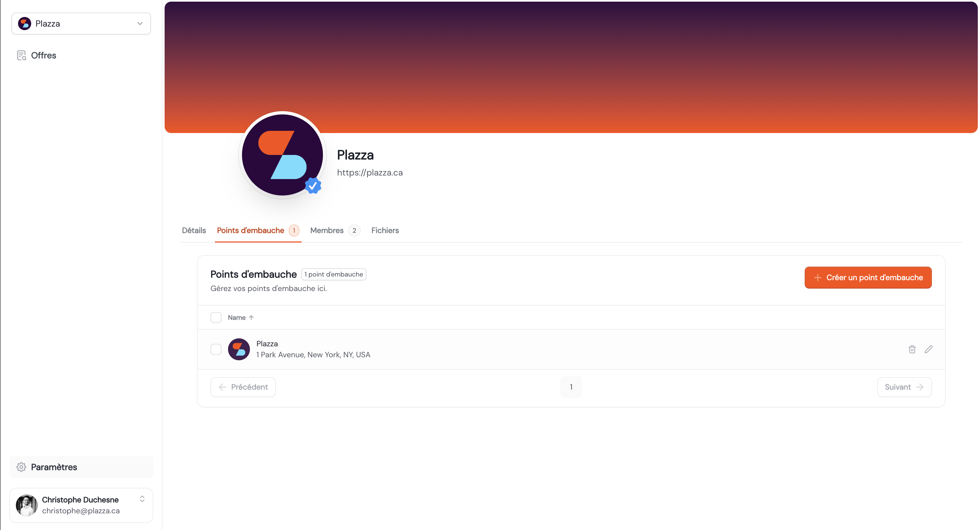Open Offres from the sidebar icon
Screen dimensions: 980x530
click(21, 56)
